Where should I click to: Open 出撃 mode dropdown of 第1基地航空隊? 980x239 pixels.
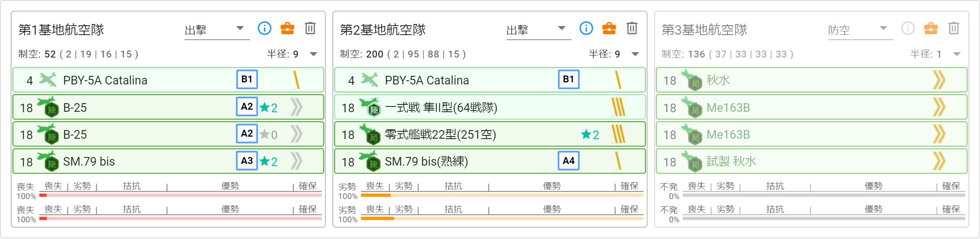point(217,30)
